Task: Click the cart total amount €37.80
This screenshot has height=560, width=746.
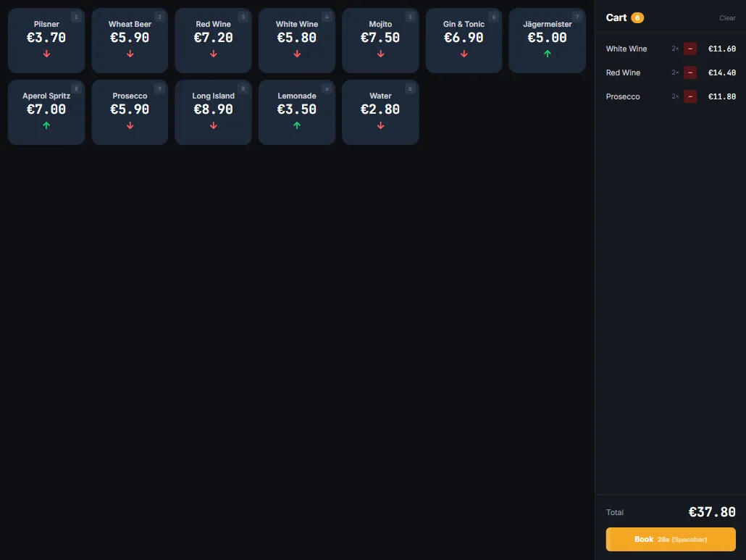Action: tap(712, 512)
